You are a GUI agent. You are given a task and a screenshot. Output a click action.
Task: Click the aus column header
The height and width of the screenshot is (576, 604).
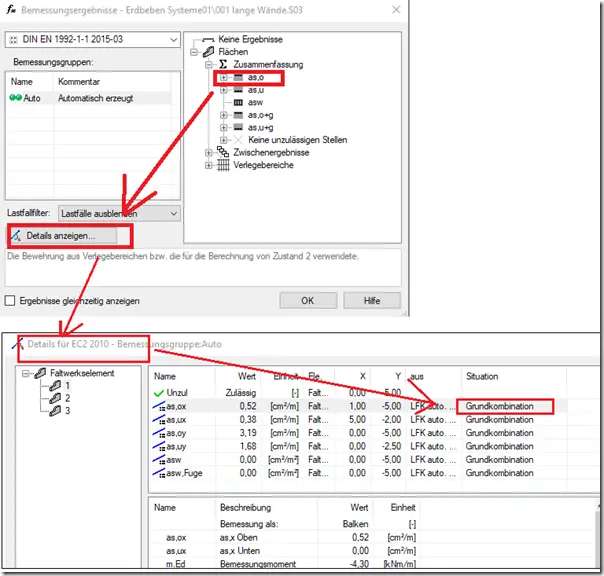(416, 376)
